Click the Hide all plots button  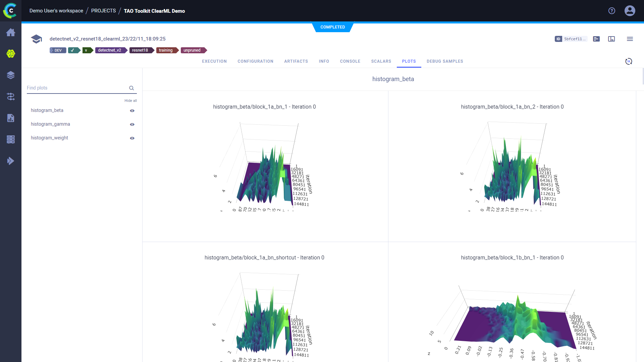[130, 100]
